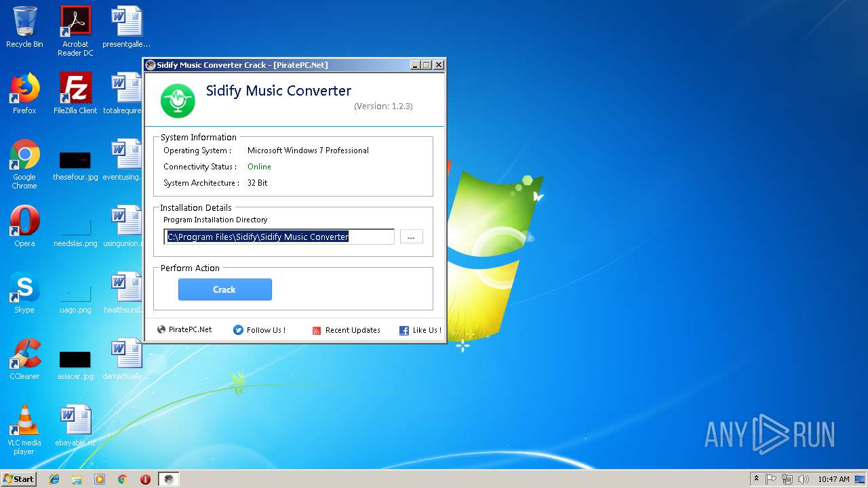Open the Google Chrome desktop shortcut
Image resolution: width=868 pixels, height=488 pixels.
(24, 164)
